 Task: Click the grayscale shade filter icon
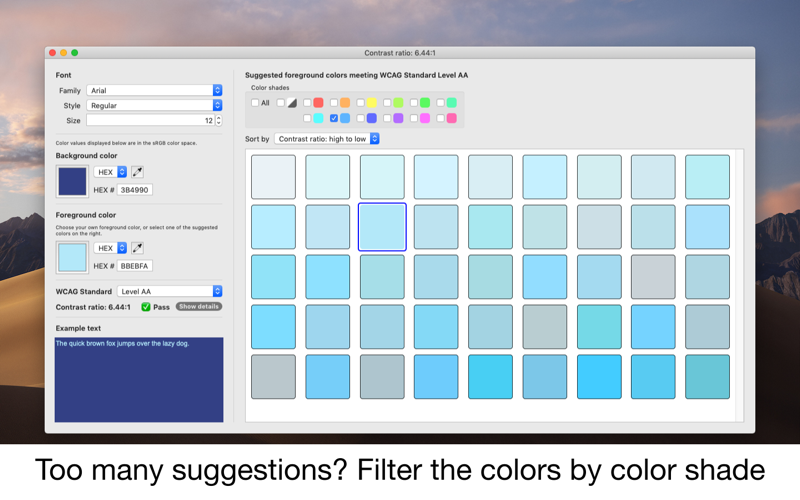coord(292,102)
